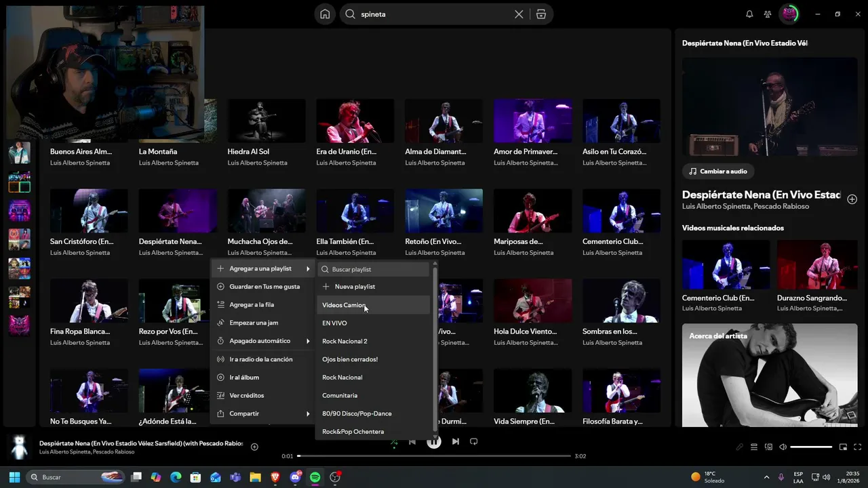Add song to 'Ojos bien cerrados!' playlist
Viewport: 868px width, 488px height.
[374, 359]
